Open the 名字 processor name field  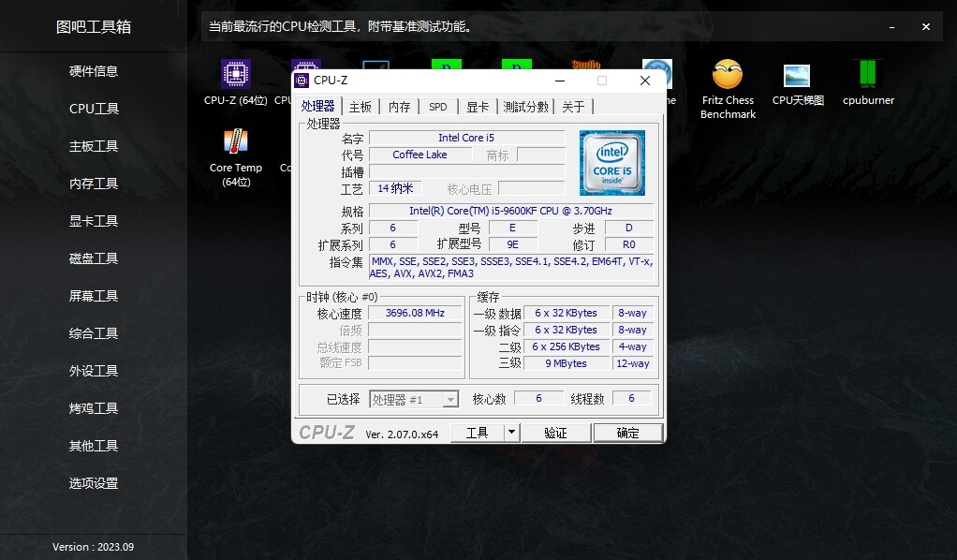465,137
